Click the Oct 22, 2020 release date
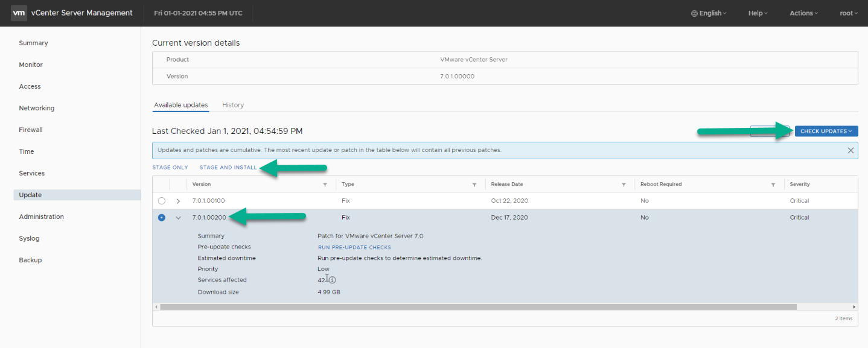The width and height of the screenshot is (868, 348). coord(509,201)
